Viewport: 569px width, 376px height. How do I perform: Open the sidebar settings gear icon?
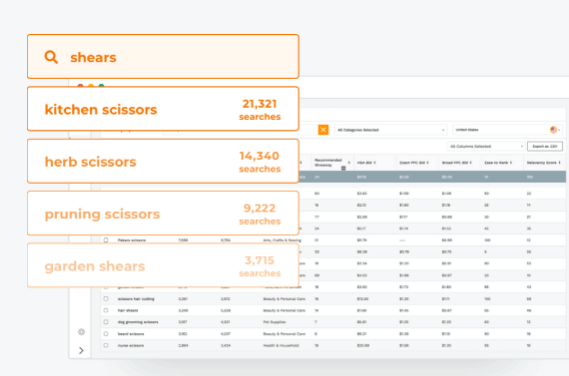tap(81, 332)
